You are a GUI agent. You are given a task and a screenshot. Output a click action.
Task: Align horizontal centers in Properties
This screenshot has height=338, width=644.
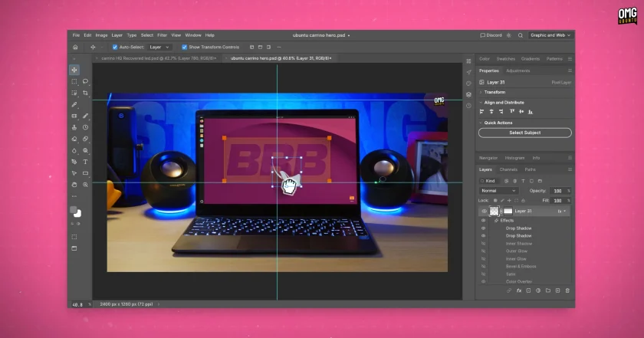491,112
